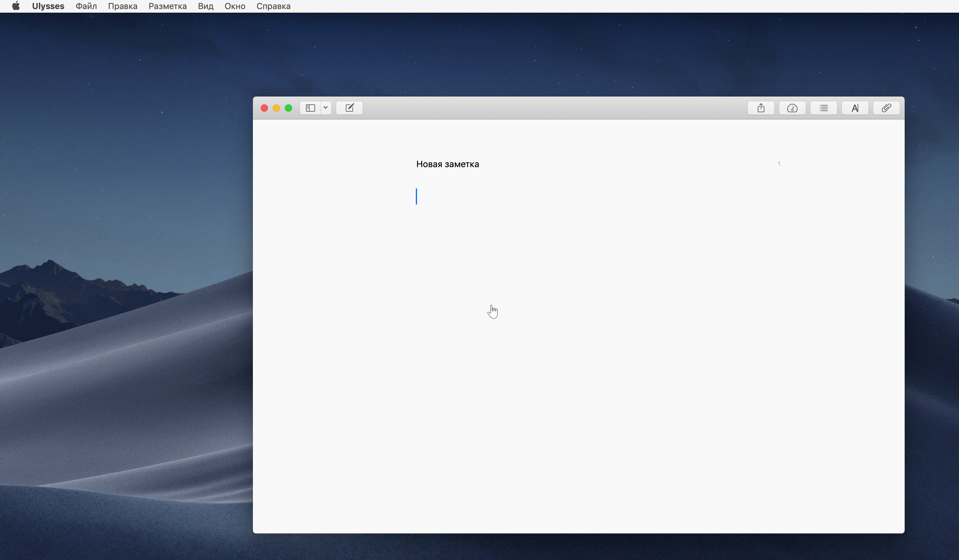Open the attachments paperclip icon
The image size is (959, 560).
pyautogui.click(x=886, y=108)
